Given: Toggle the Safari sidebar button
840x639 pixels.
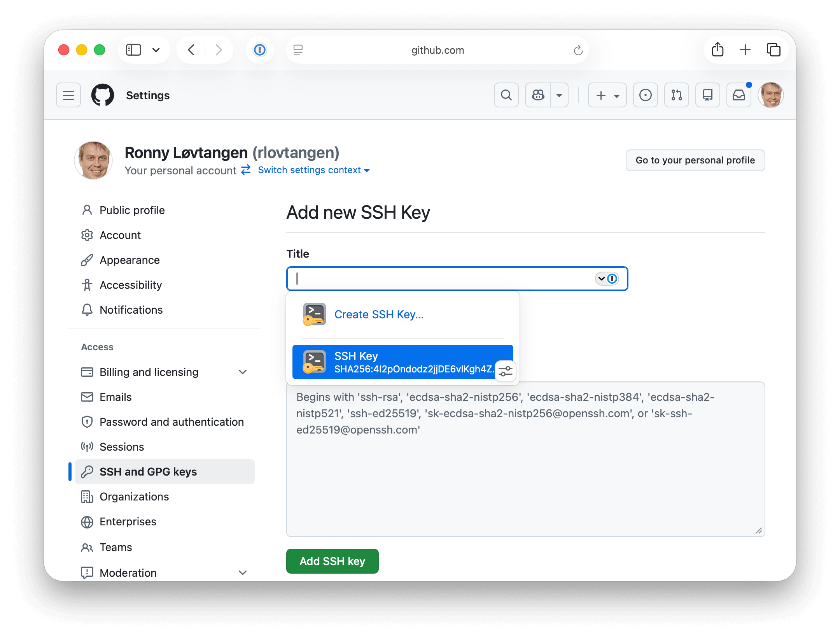Looking at the screenshot, I should click(x=133, y=50).
